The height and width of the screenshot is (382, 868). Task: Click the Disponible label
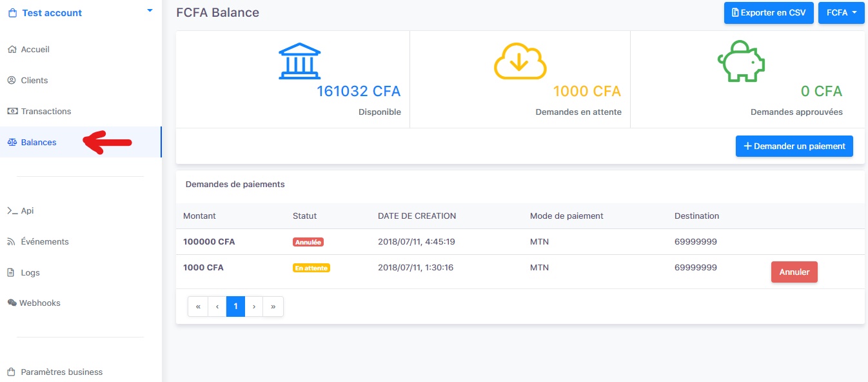pos(380,112)
